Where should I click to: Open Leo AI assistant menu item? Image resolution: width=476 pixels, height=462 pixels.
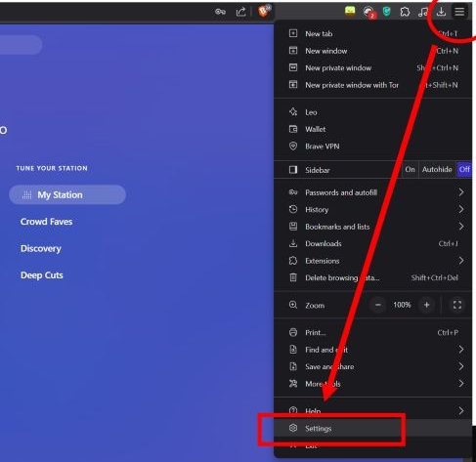click(x=372, y=112)
